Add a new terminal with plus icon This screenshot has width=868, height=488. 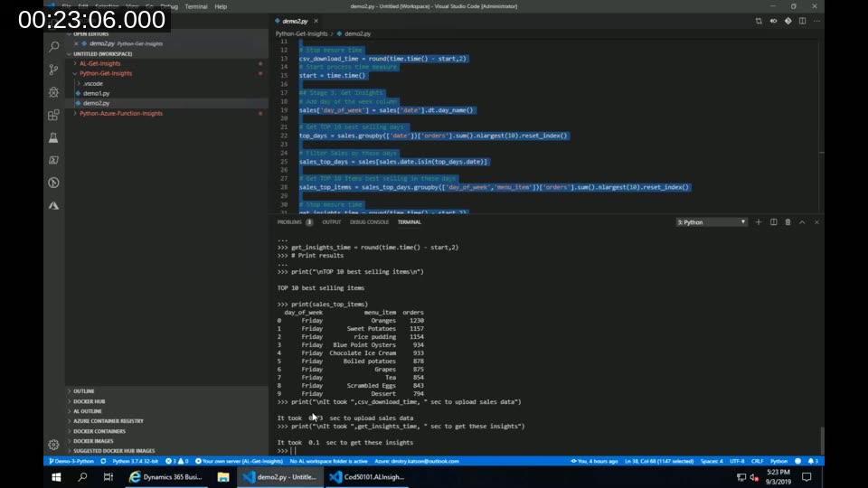click(x=759, y=222)
